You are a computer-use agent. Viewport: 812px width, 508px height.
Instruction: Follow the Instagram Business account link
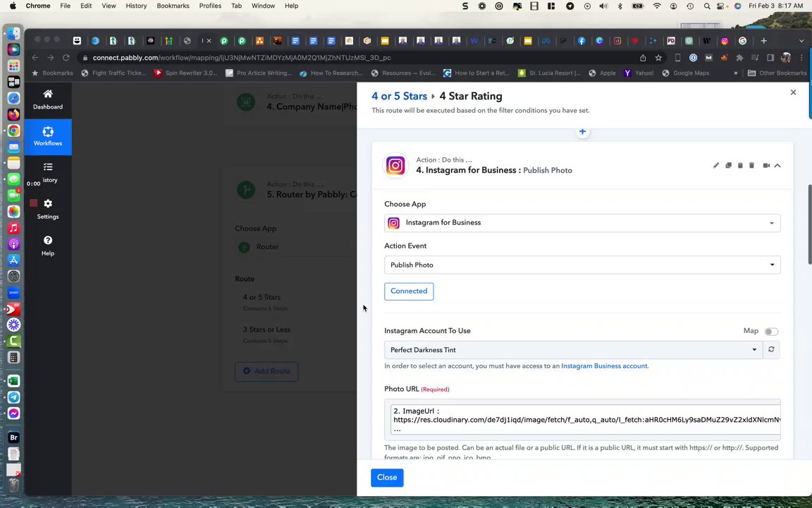tap(604, 366)
